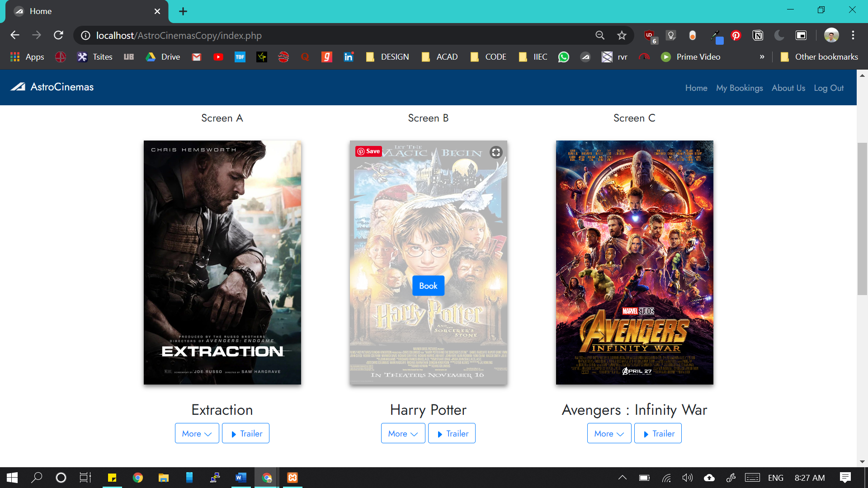The image size is (868, 488).
Task: Open the uBlock Origin extension
Action: click(650, 36)
